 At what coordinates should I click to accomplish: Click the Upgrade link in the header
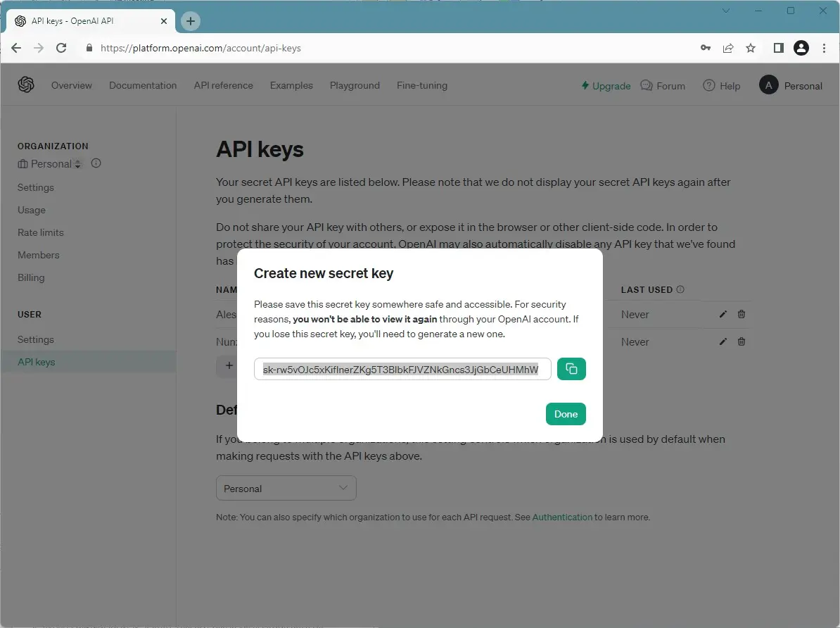(x=606, y=86)
